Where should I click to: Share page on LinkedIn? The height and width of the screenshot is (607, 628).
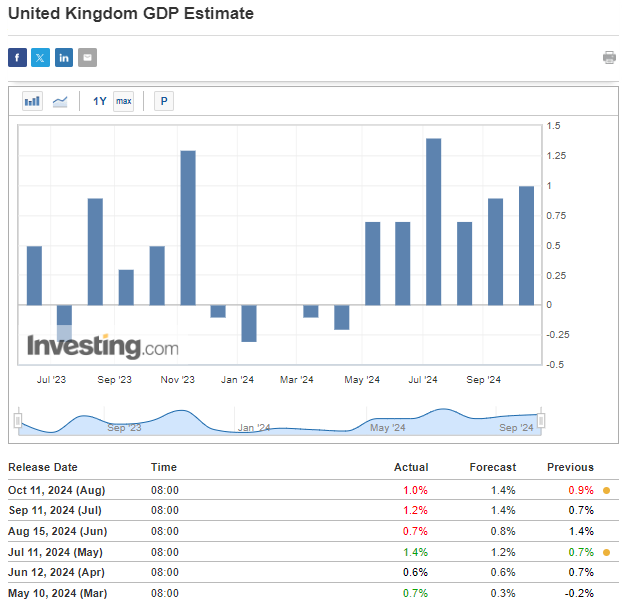tap(64, 58)
